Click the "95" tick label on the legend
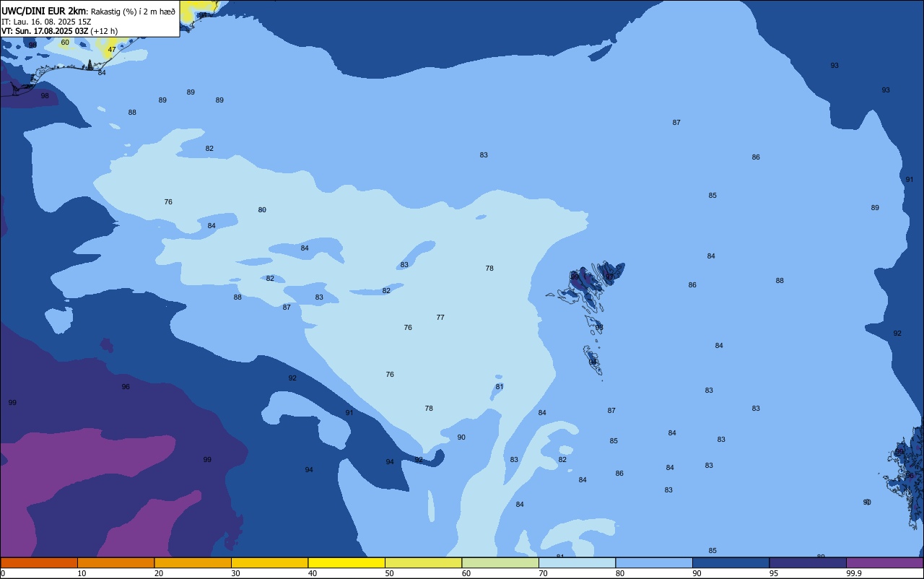Screen dimensions: 924x579 774,573
